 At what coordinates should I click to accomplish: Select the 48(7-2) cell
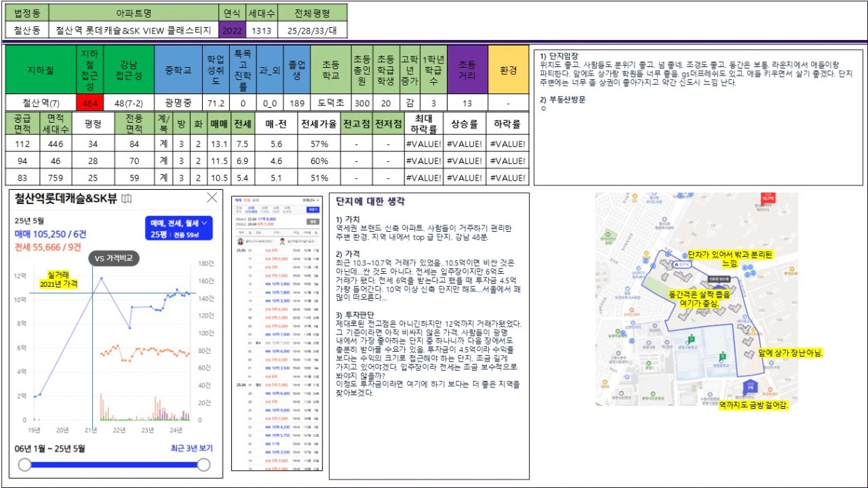click(129, 103)
